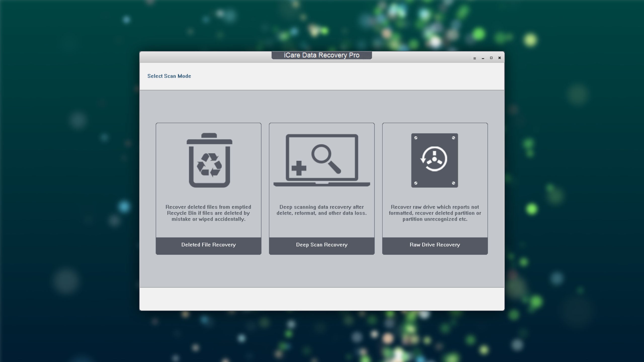Image resolution: width=644 pixels, height=362 pixels.
Task: Click the emptied Recycle Bin description text
Action: coord(209,213)
